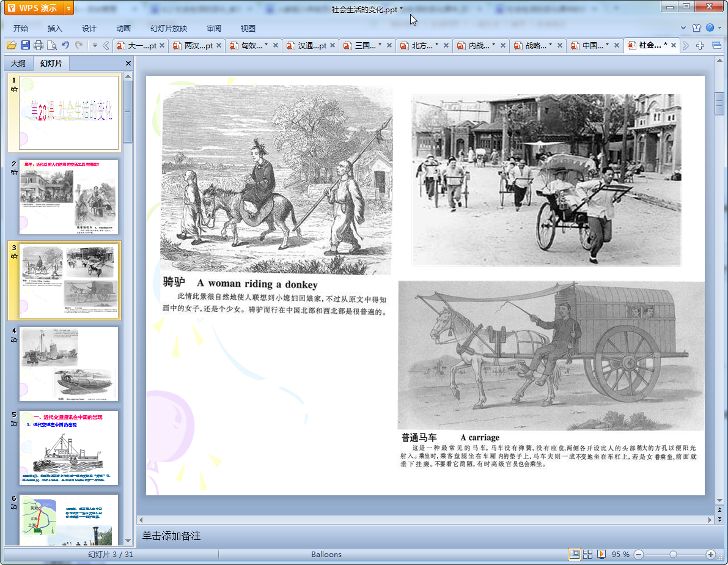Switch to Normal view in the status bar
This screenshot has height=565, width=728.
pyautogui.click(x=575, y=555)
